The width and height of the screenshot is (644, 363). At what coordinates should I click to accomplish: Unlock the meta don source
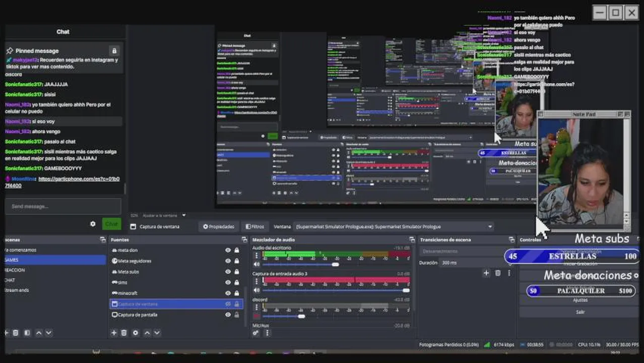pyautogui.click(x=237, y=250)
